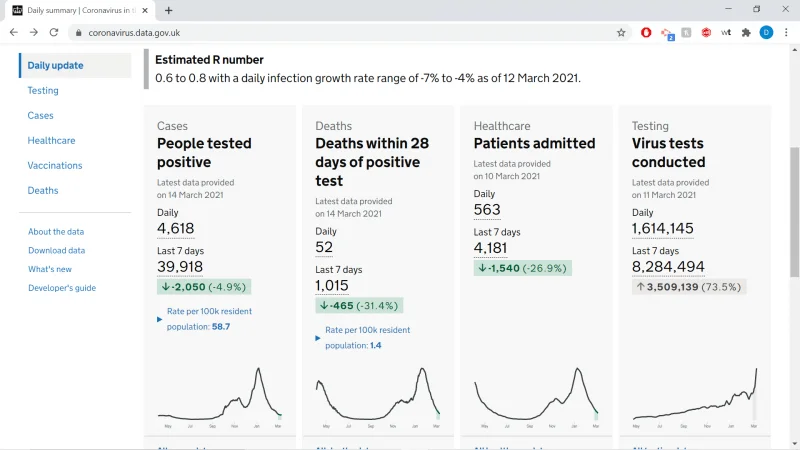Reload the page with refresh icon
Image resolution: width=800 pixels, height=450 pixels.
54,32
